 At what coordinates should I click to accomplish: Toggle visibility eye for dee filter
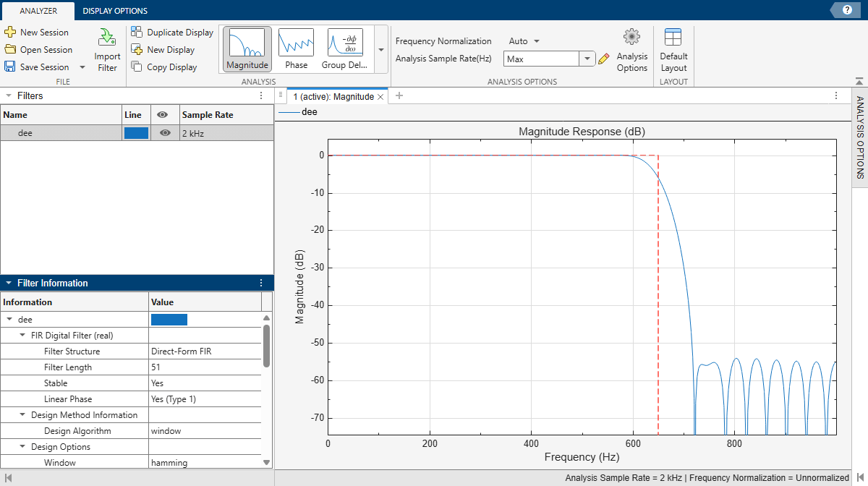pos(166,133)
